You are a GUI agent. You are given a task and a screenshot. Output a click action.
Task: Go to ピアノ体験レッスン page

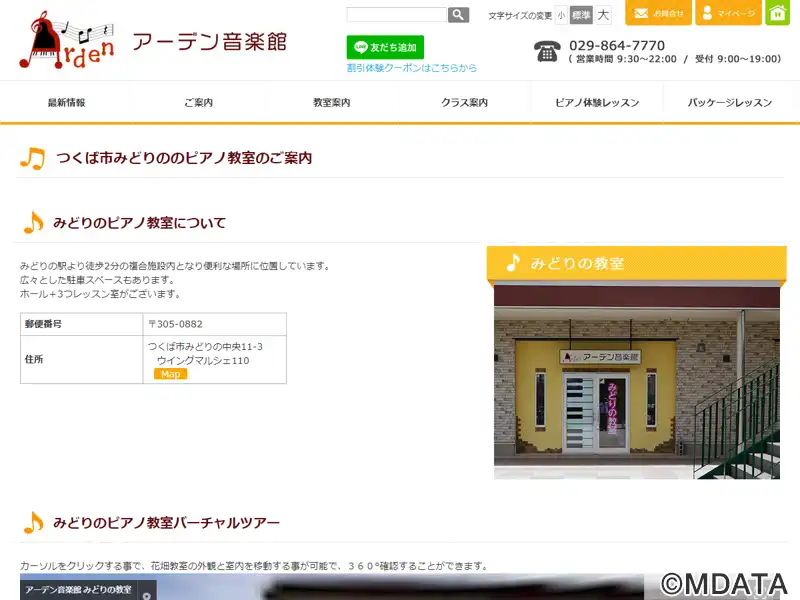pyautogui.click(x=597, y=103)
